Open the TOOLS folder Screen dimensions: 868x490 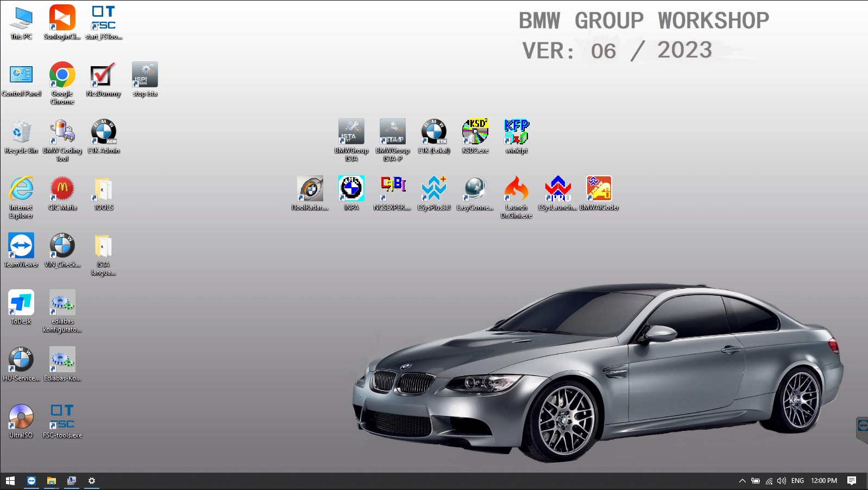104,194
